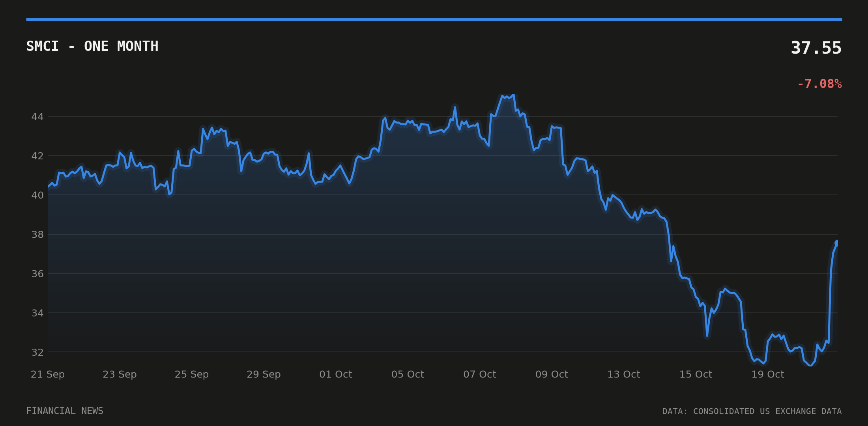
Task: Click the 05 Oct date label
Action: click(x=408, y=374)
